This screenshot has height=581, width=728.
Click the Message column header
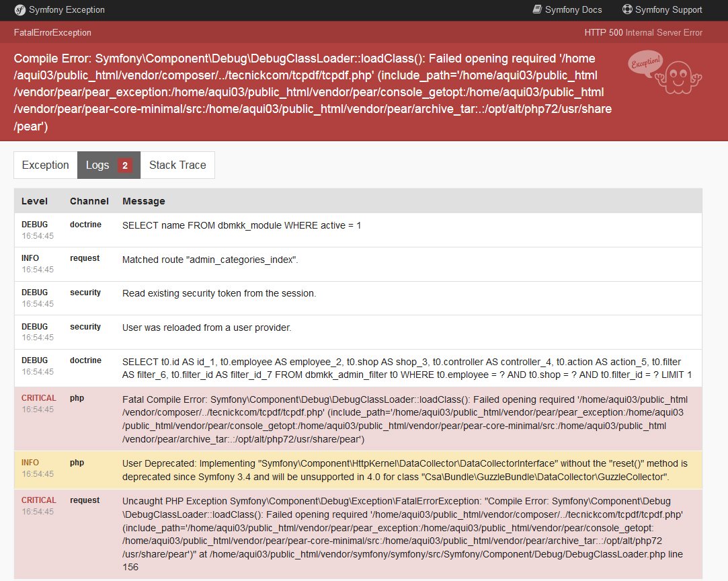(143, 201)
